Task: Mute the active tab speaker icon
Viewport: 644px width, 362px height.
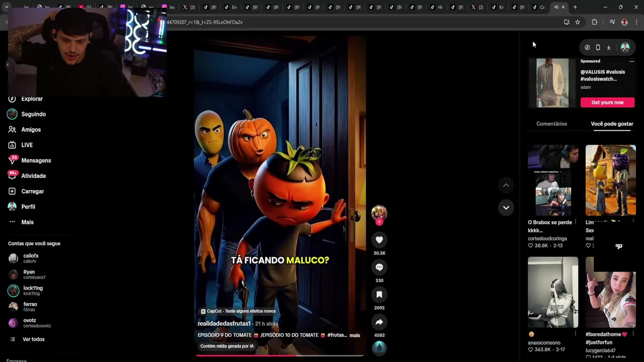Action: 556,7
